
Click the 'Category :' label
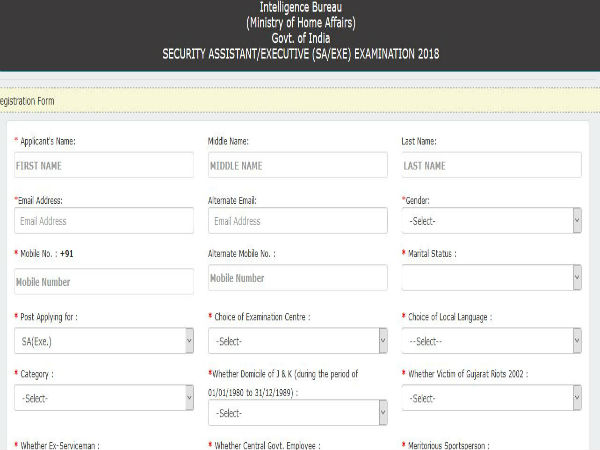click(37, 374)
